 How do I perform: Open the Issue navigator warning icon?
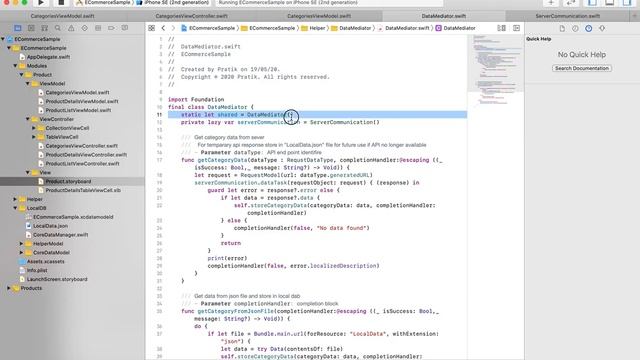tap(71, 28)
